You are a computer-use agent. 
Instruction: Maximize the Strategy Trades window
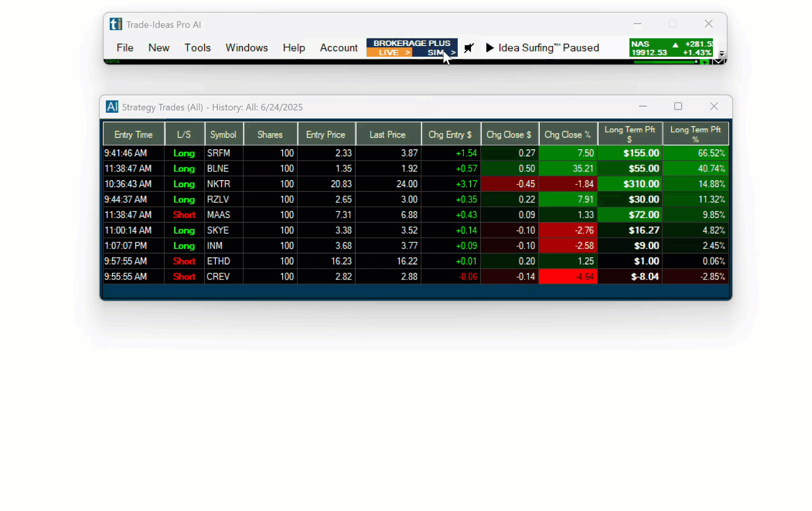tap(678, 106)
